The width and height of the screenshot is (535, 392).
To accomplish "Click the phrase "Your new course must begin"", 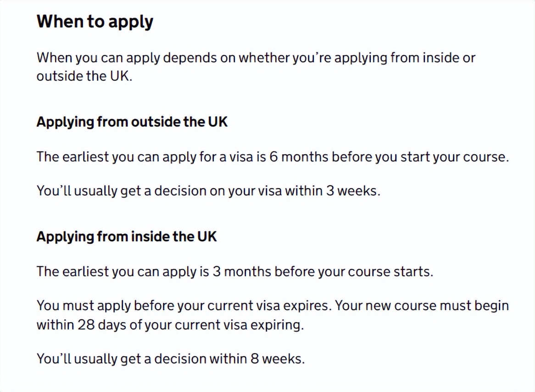I will tap(422, 306).
